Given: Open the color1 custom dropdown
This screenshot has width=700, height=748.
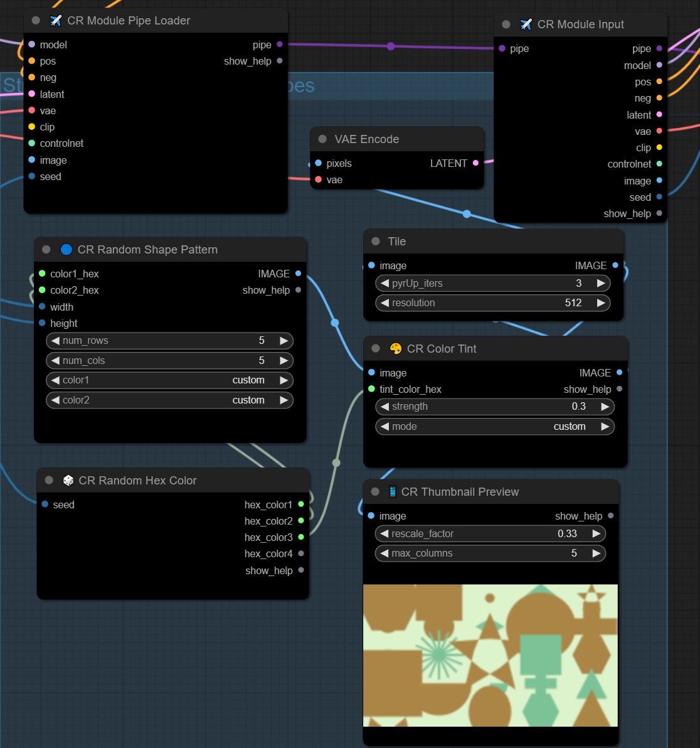Looking at the screenshot, I should tap(169, 380).
